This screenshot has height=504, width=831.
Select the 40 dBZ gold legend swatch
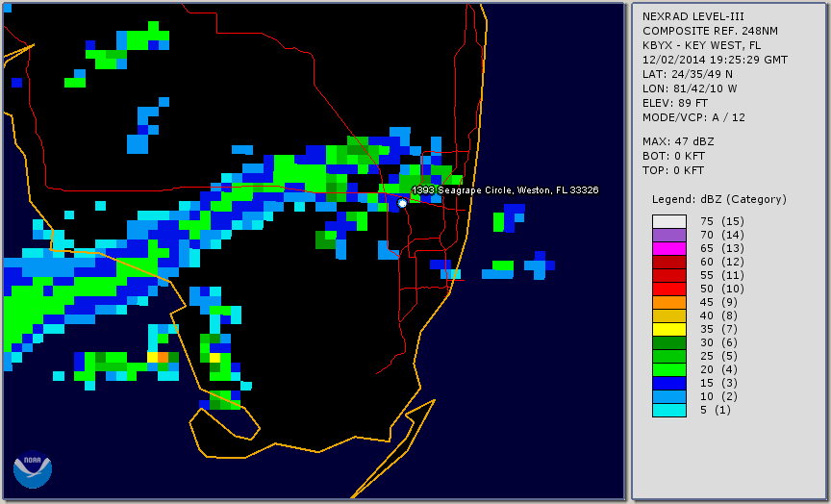669,315
